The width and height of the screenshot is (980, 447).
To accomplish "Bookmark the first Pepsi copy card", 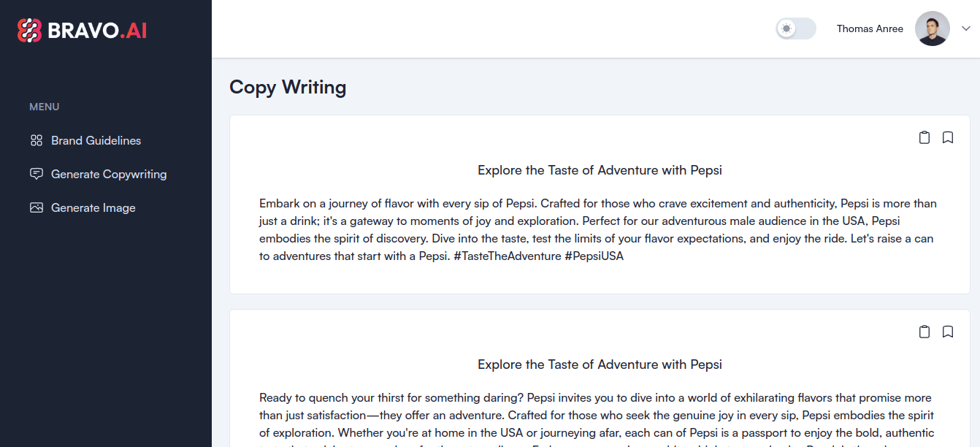I will 948,137.
